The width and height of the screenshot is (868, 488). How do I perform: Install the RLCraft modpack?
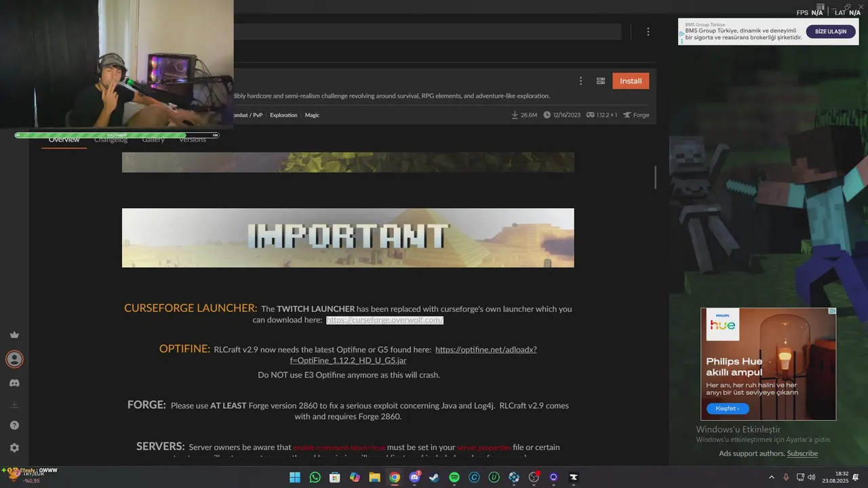pyautogui.click(x=631, y=81)
